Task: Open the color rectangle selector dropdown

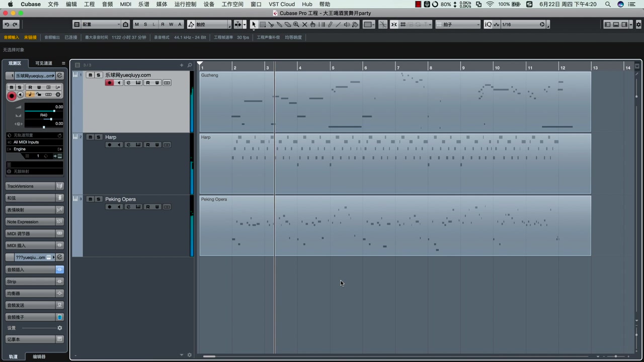Action: [369, 24]
